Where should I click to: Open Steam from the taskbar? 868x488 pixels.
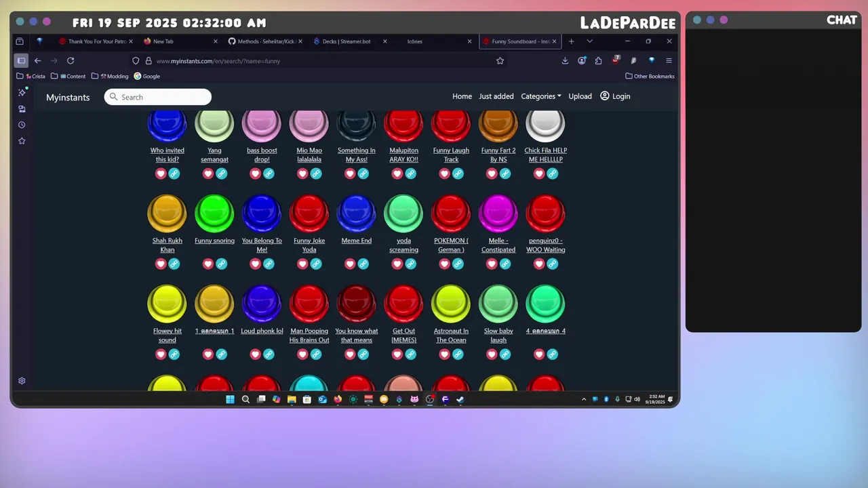click(x=460, y=399)
